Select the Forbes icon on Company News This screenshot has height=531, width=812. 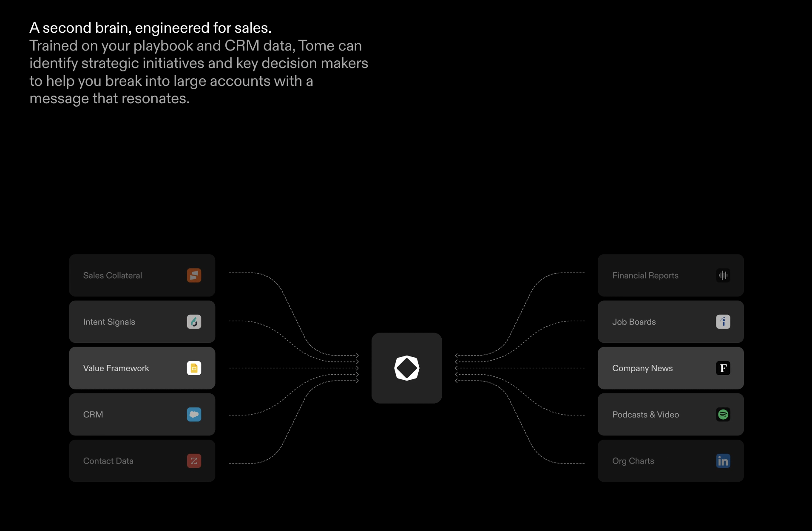pyautogui.click(x=724, y=368)
